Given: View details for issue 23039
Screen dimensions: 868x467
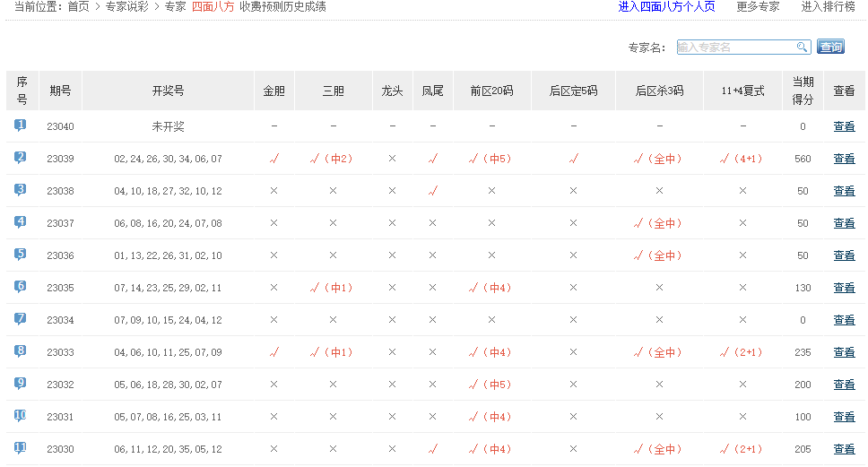Looking at the screenshot, I should click(x=844, y=159).
